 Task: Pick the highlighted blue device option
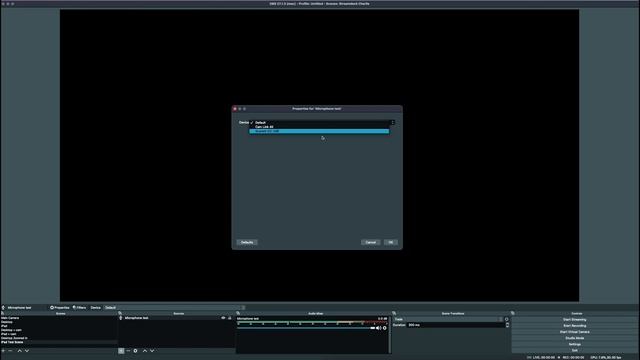[319, 131]
